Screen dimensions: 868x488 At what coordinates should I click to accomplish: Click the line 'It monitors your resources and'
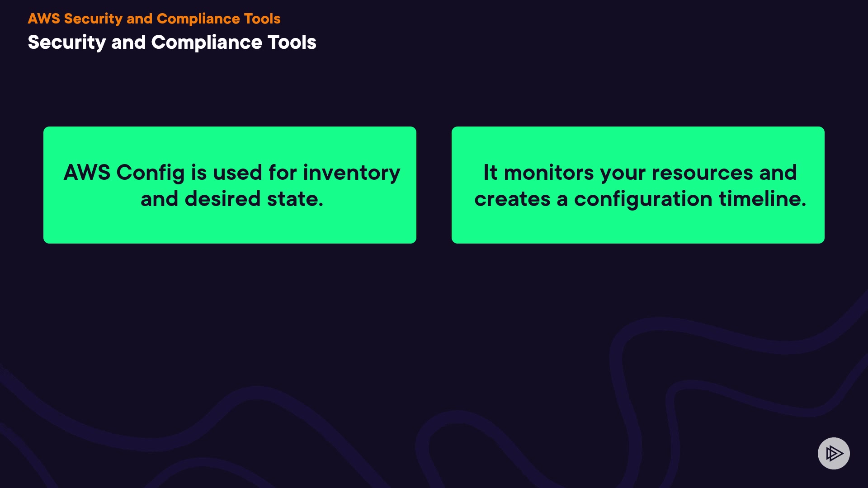pos(640,173)
